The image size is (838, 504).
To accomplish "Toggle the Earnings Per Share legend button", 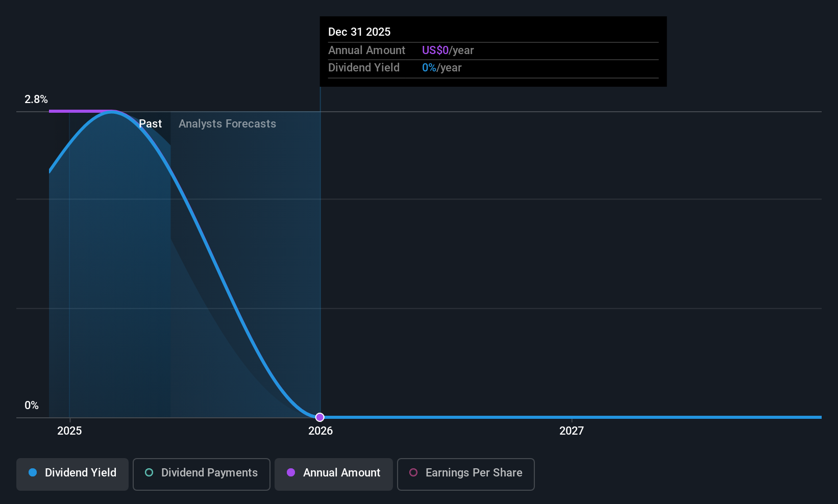I will pyautogui.click(x=466, y=474).
